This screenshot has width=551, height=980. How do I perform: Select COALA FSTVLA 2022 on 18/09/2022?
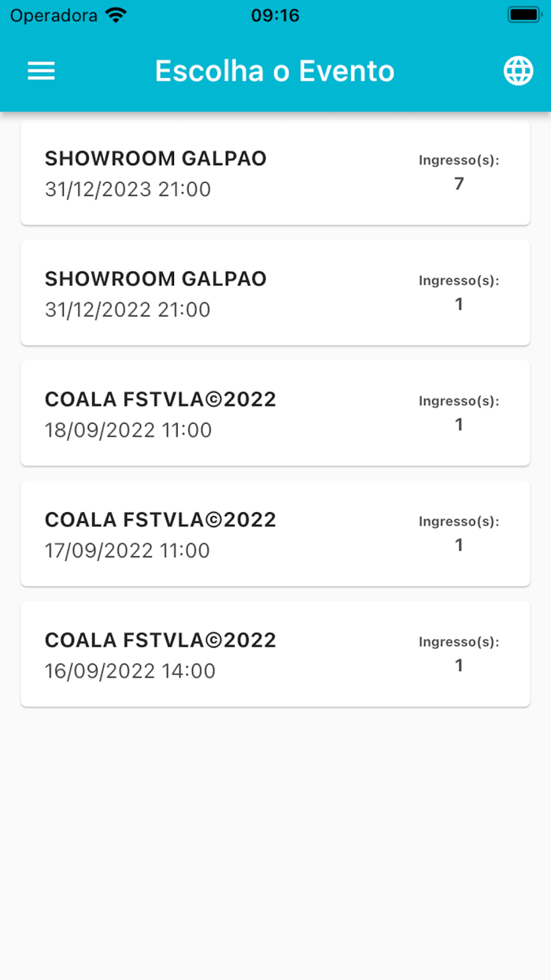tap(275, 413)
